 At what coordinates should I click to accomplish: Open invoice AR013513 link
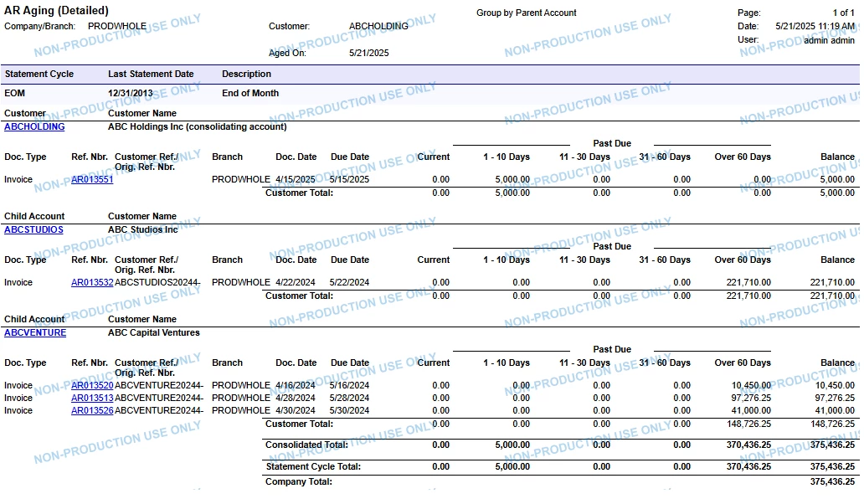tap(92, 399)
